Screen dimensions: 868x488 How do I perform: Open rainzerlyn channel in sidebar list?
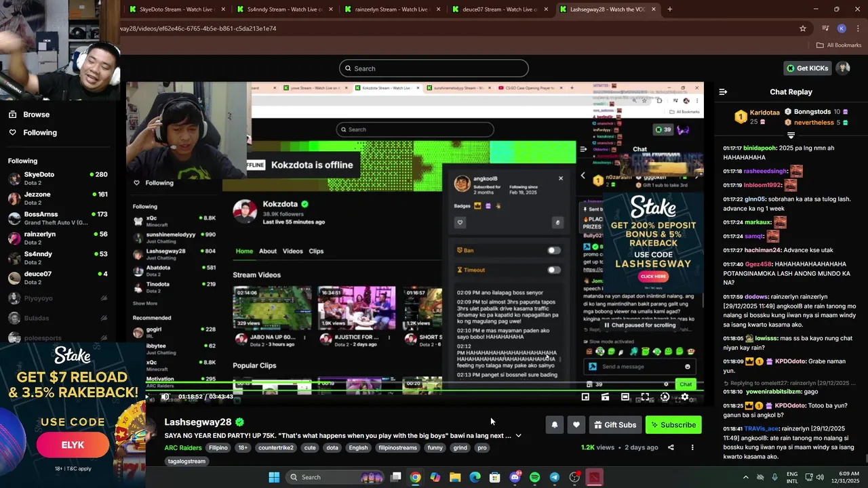58,238
